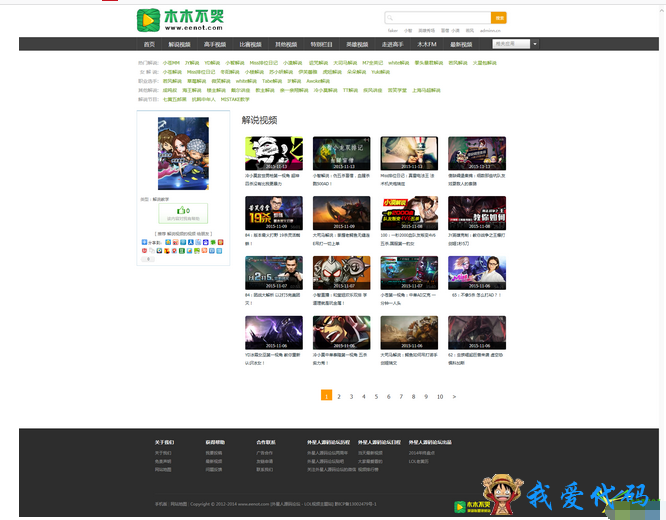Go to page 10 in pagination
The image size is (666, 520).
pyautogui.click(x=440, y=396)
